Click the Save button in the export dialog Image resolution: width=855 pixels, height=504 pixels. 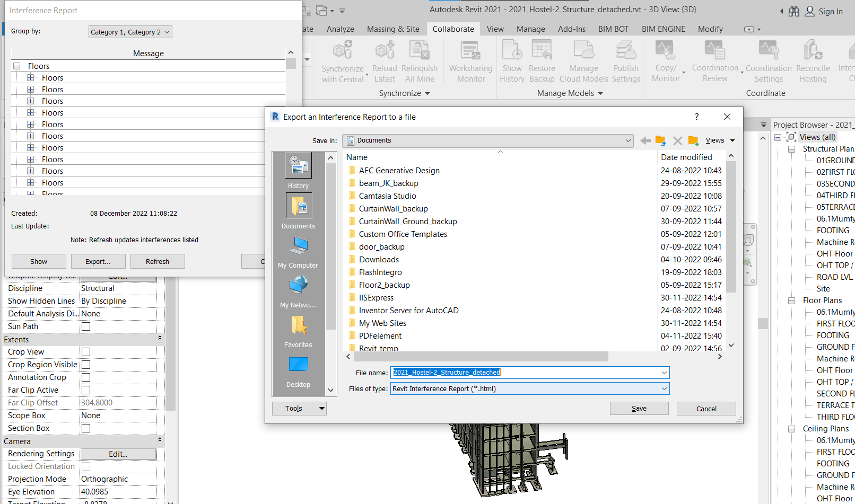639,409
